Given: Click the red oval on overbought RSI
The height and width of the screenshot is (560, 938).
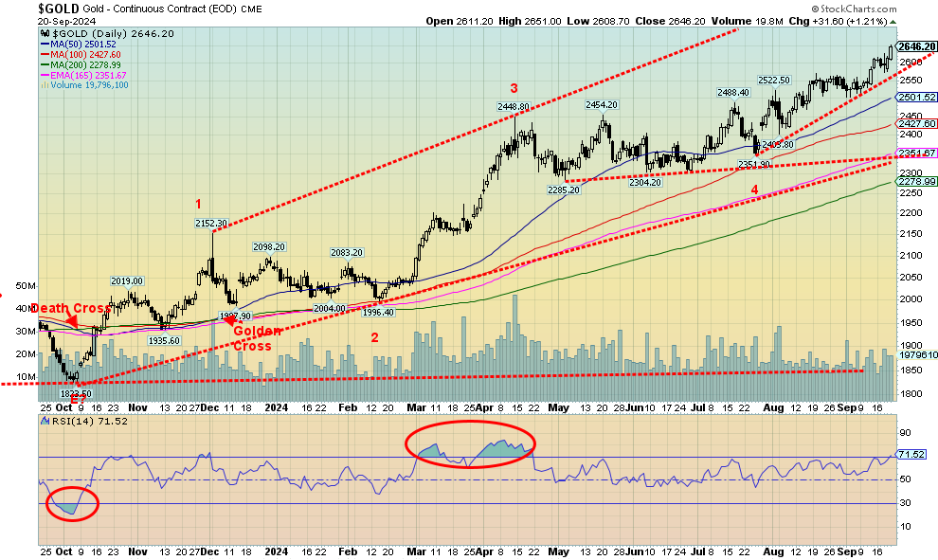Looking at the screenshot, I should [470, 444].
